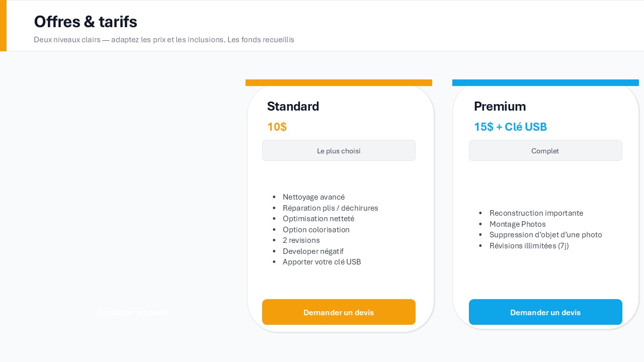The image size is (644, 362).
Task: Click the "Offres & tarifs" slide title
Action: (x=86, y=22)
